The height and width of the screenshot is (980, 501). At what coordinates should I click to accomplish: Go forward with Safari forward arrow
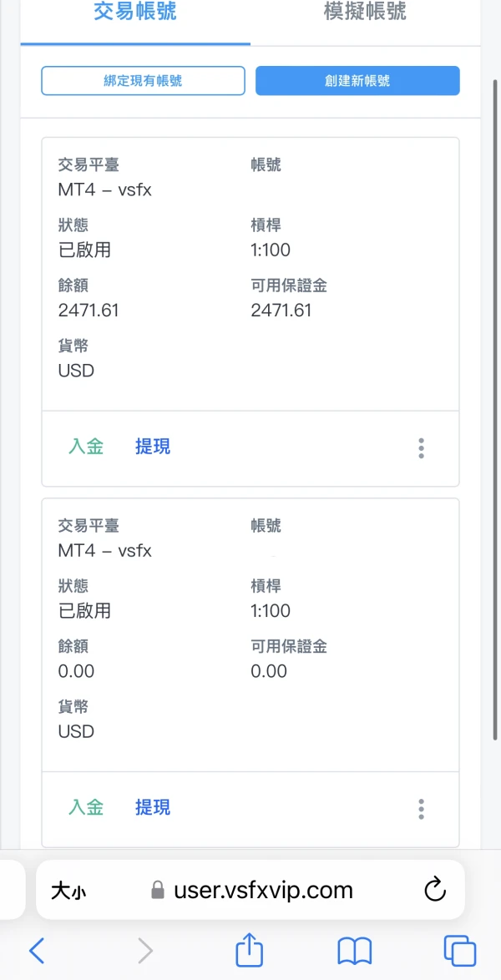pyautogui.click(x=145, y=951)
